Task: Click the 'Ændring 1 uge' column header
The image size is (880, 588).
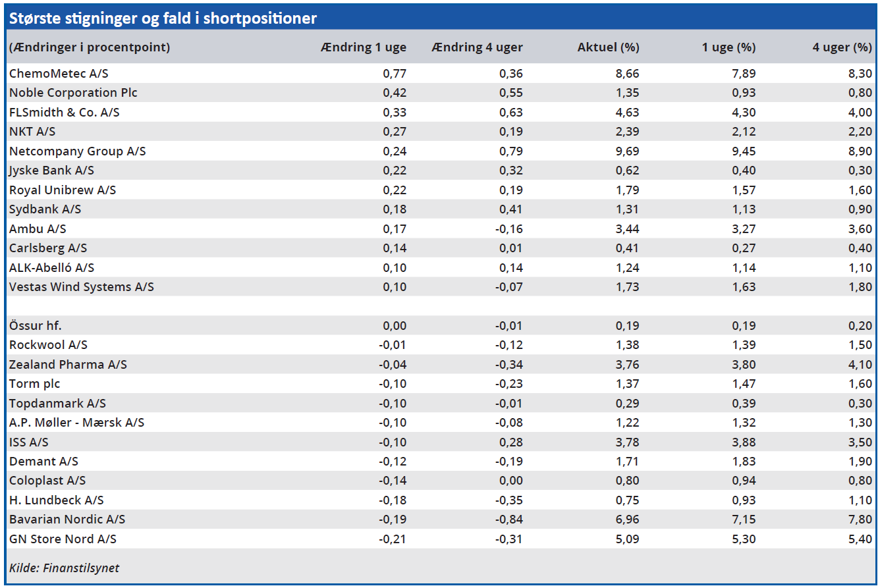Action: pyautogui.click(x=363, y=47)
